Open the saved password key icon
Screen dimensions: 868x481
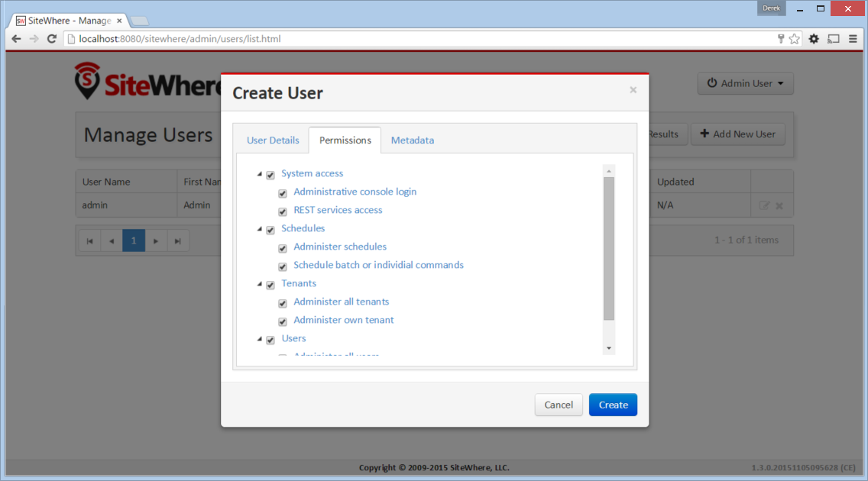click(781, 39)
